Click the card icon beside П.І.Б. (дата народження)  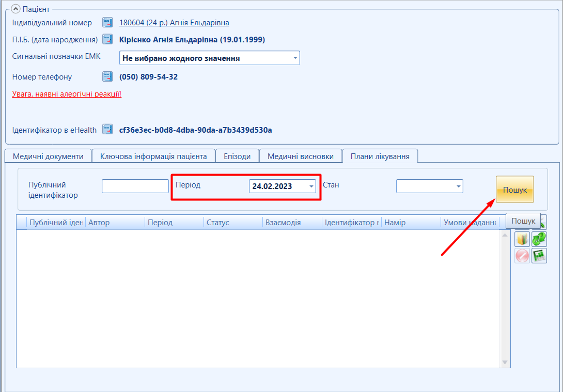pyautogui.click(x=107, y=39)
